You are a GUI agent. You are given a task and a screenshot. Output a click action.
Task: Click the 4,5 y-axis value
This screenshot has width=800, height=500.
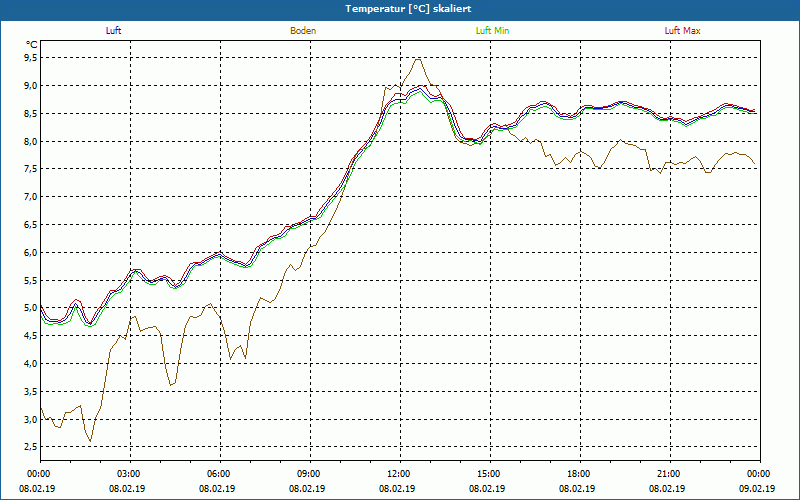[31, 336]
